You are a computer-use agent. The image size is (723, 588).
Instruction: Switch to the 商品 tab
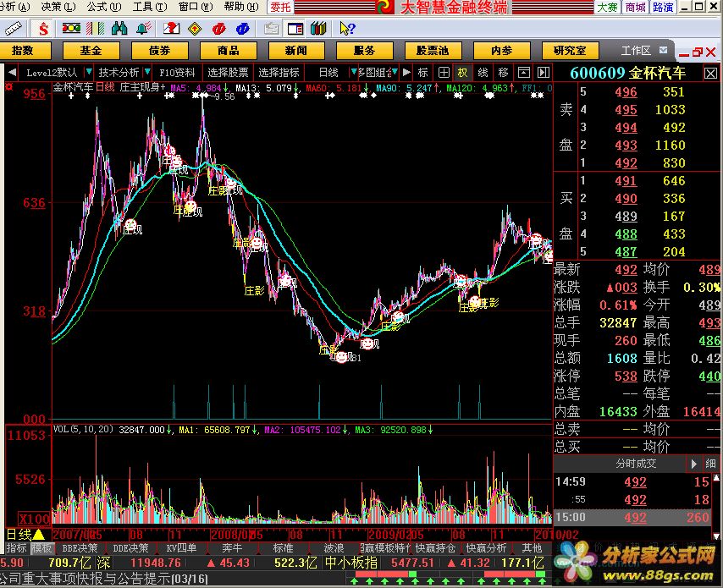click(x=228, y=50)
